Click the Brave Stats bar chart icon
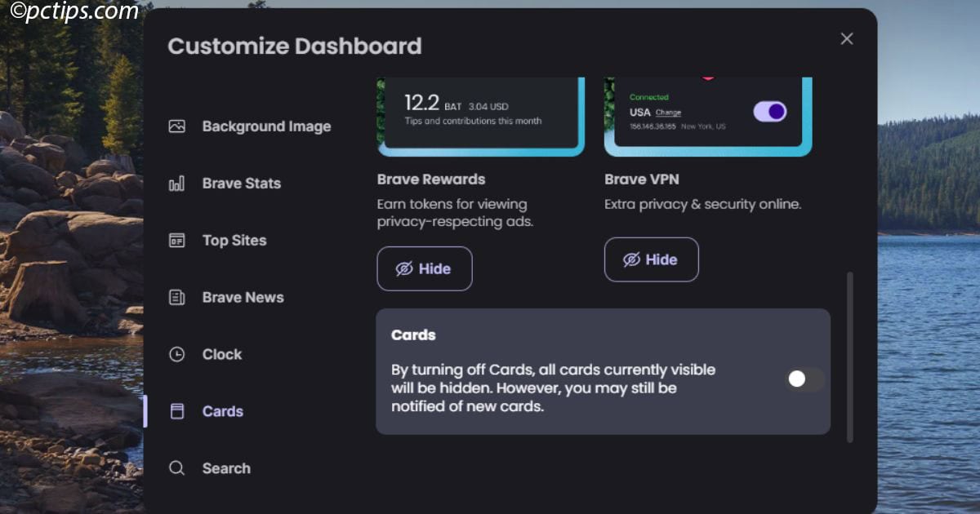 tap(176, 184)
